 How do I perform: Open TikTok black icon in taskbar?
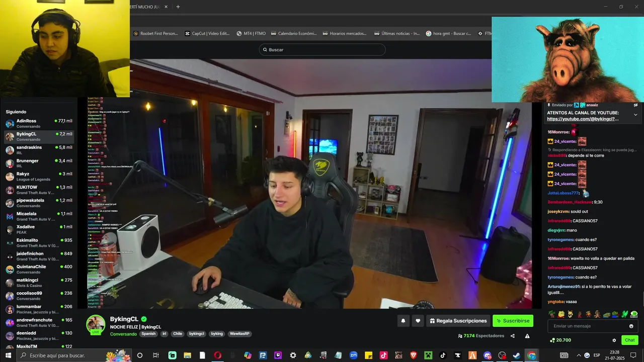coord(443,355)
